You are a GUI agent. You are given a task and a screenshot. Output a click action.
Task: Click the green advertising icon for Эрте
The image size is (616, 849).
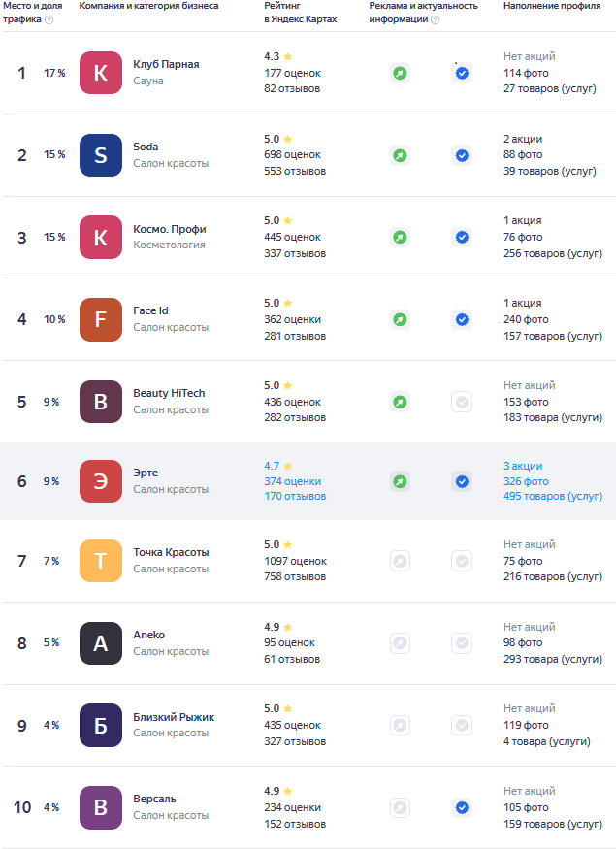point(400,481)
